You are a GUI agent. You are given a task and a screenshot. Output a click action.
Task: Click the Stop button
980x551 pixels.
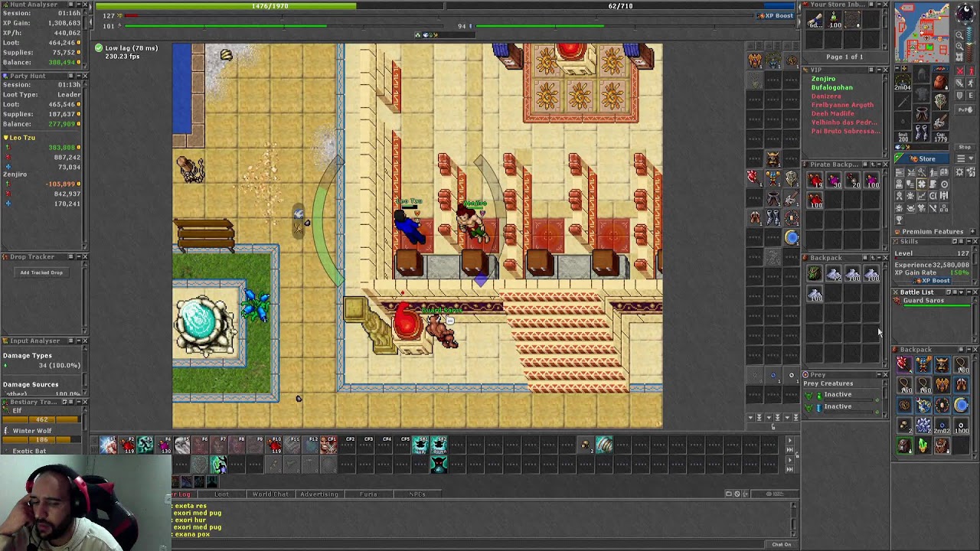tap(965, 147)
